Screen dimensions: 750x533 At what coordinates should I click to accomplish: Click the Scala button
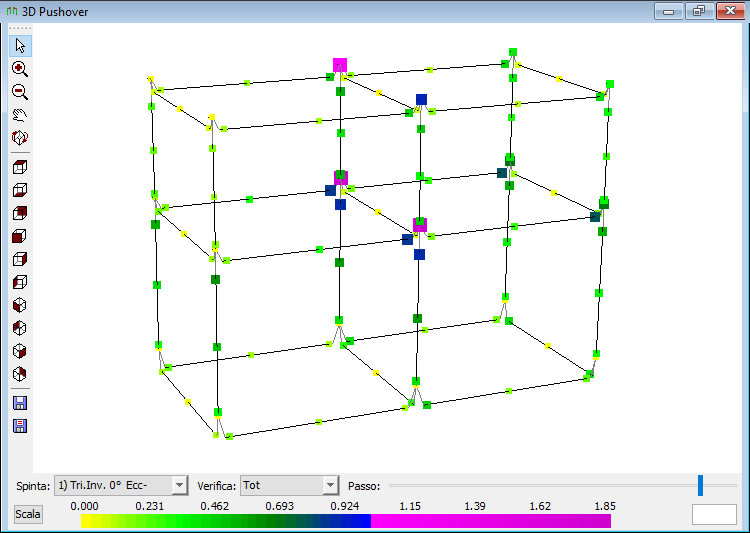[x=28, y=514]
